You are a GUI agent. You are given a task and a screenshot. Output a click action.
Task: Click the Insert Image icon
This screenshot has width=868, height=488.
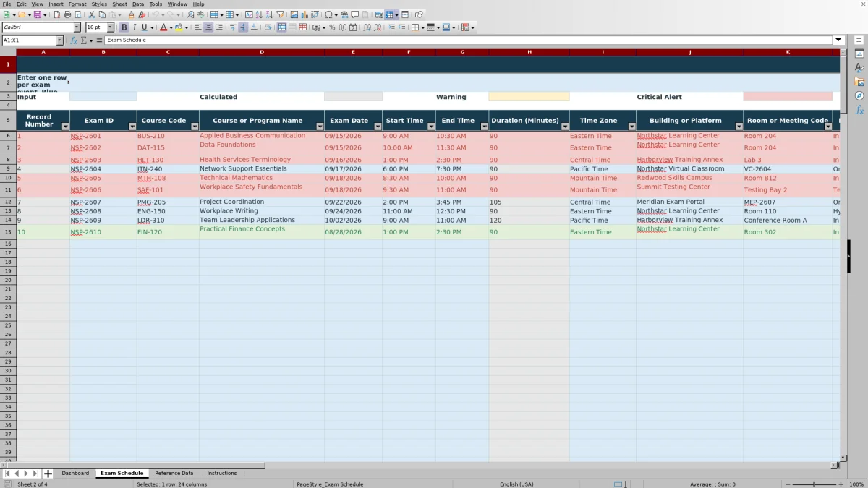point(294,14)
